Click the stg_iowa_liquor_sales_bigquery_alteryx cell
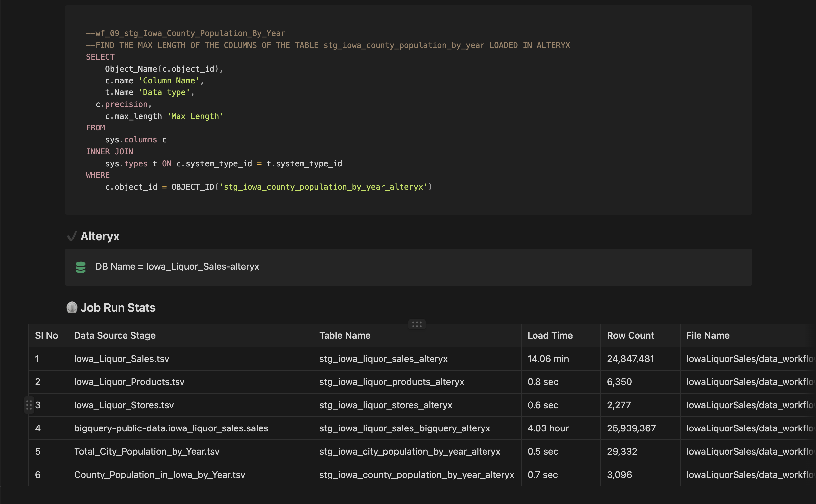Screen dimensions: 816x504 click(x=417, y=428)
